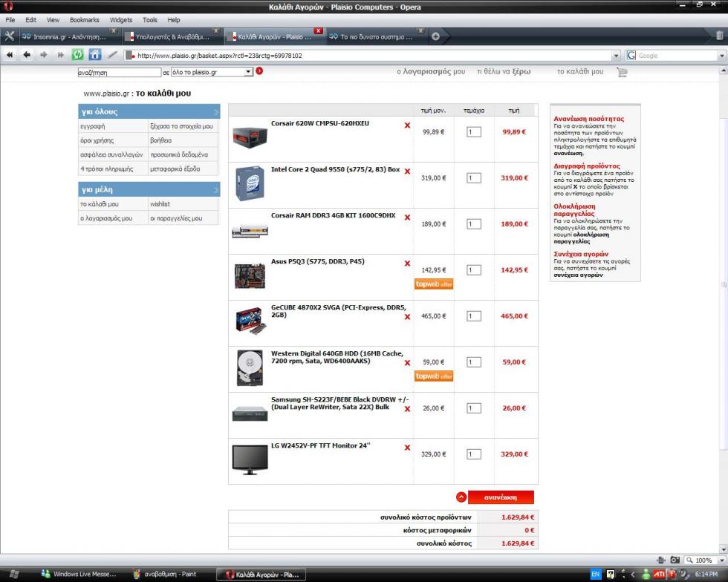Open the εγγραφή link
728x582 pixels.
[93, 126]
